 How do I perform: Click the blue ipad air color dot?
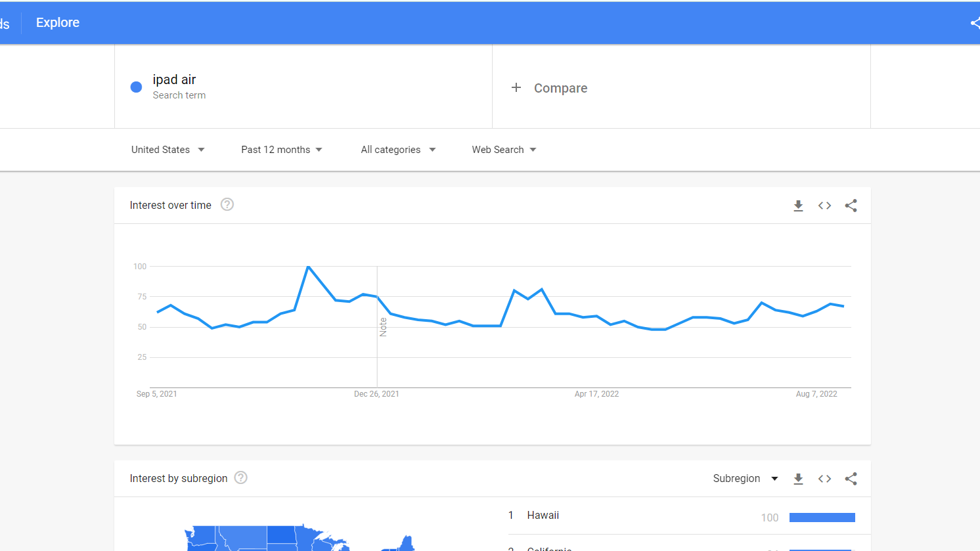tap(137, 87)
